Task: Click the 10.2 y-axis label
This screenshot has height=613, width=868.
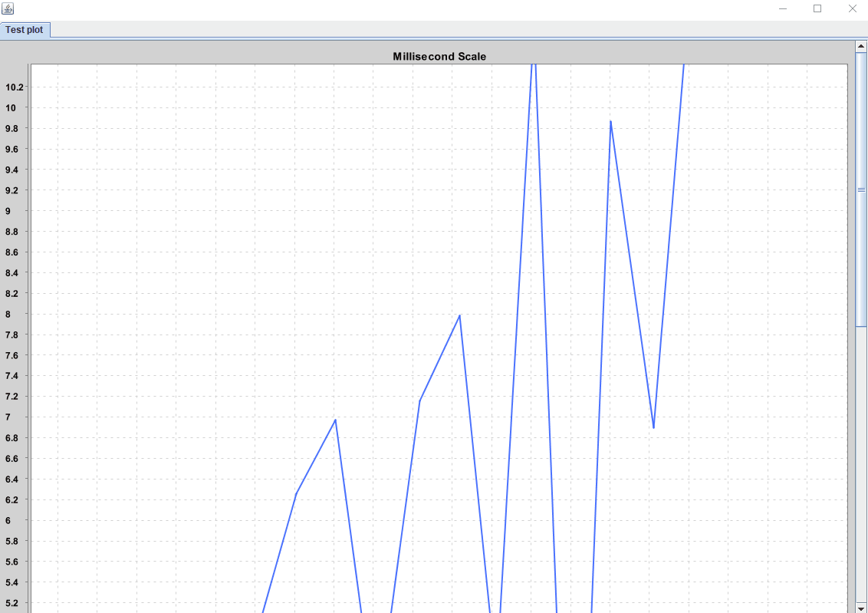Action: click(15, 87)
